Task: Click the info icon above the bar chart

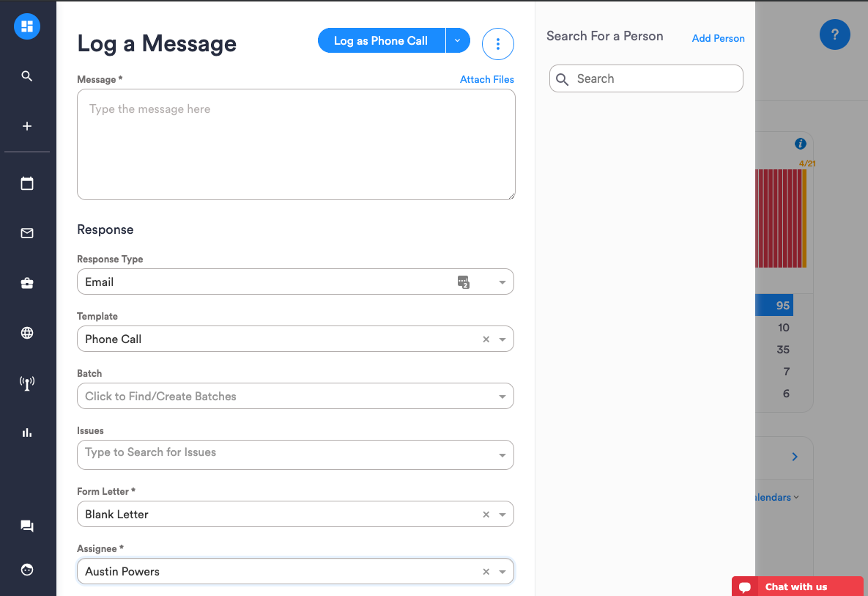Action: [x=800, y=144]
